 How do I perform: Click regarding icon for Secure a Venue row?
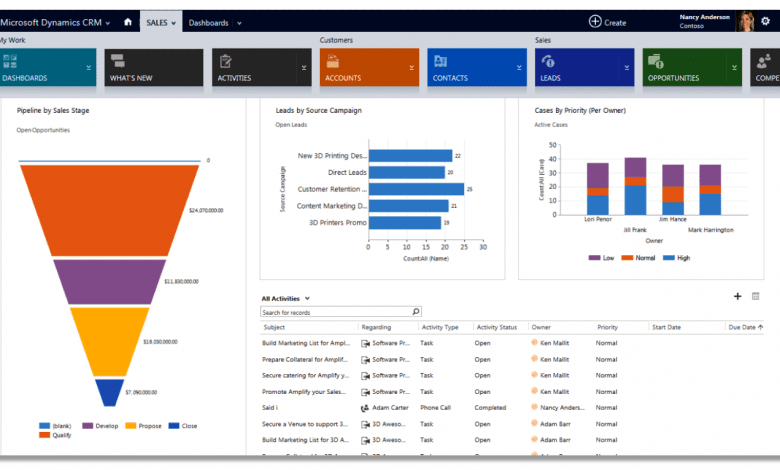click(x=365, y=425)
